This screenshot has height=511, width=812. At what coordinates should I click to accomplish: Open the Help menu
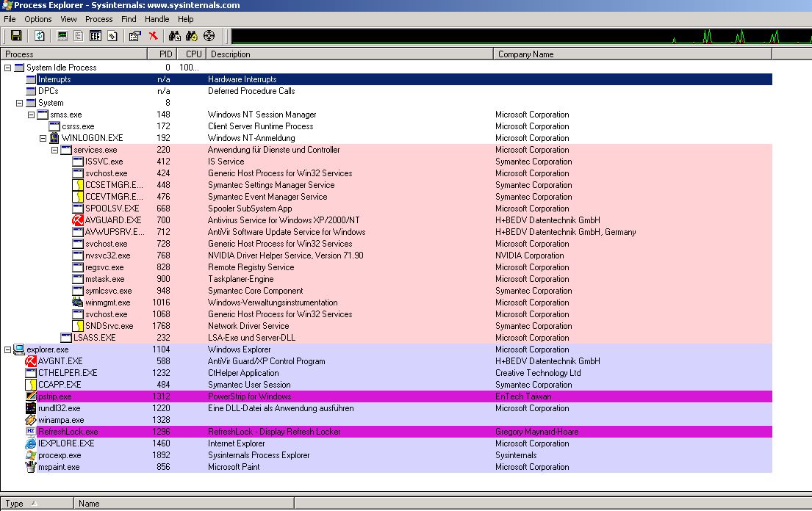pyautogui.click(x=185, y=19)
